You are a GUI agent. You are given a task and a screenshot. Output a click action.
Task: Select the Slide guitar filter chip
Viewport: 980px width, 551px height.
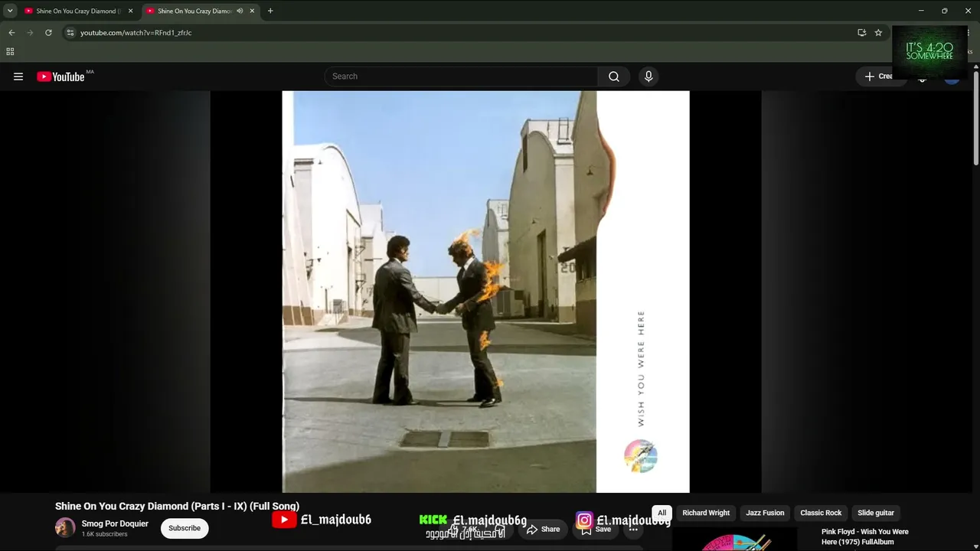(x=876, y=513)
